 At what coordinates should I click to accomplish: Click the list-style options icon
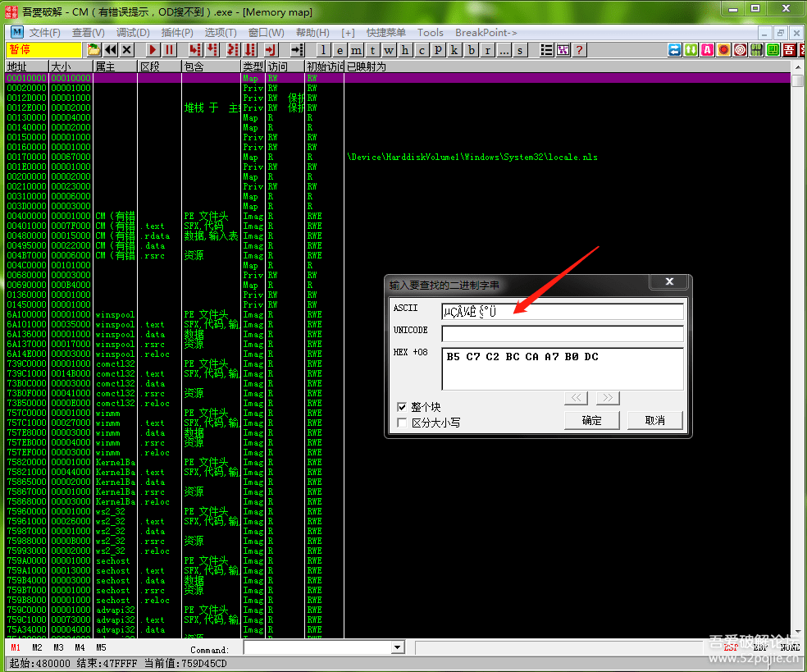(x=546, y=50)
